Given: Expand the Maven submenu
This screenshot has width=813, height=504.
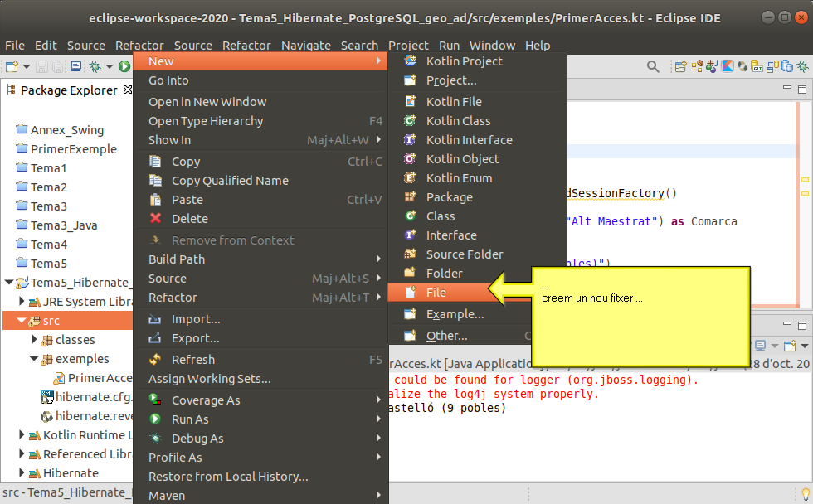Looking at the screenshot, I should (260, 496).
